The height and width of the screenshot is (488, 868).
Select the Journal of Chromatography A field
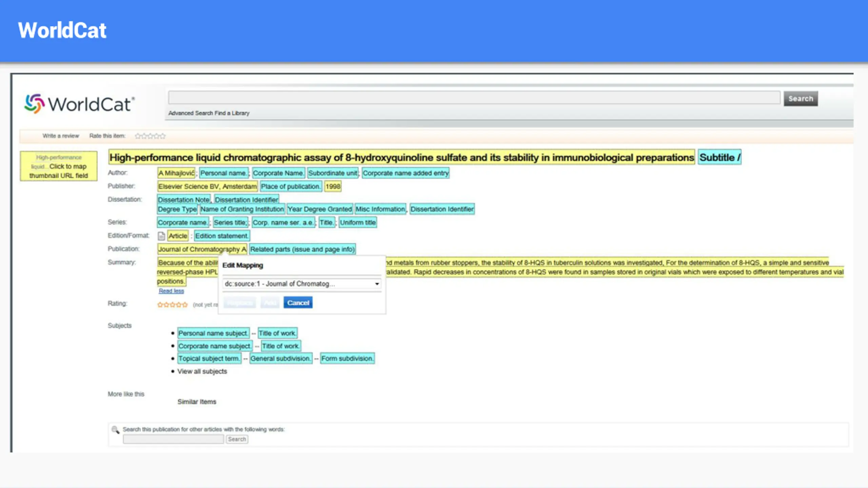(202, 249)
